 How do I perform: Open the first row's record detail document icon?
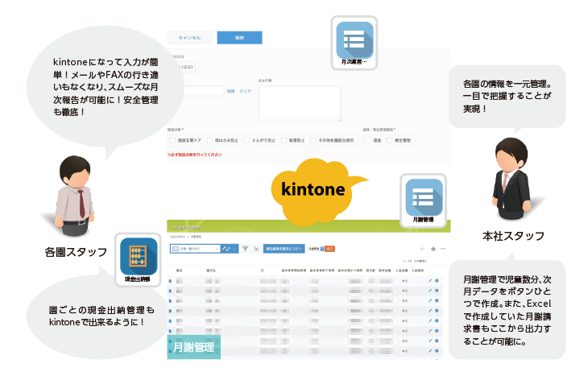[170, 281]
